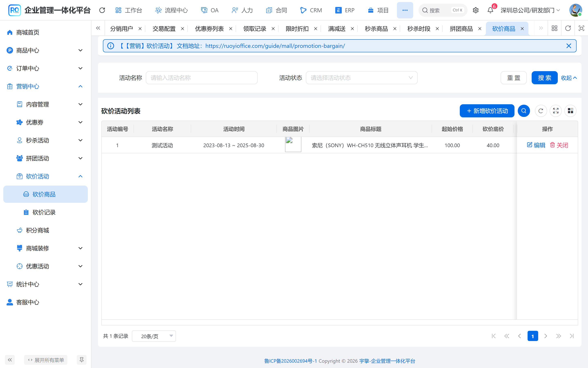Open the 活动状态 dropdown
This screenshot has width=588, height=368.
pos(362,78)
